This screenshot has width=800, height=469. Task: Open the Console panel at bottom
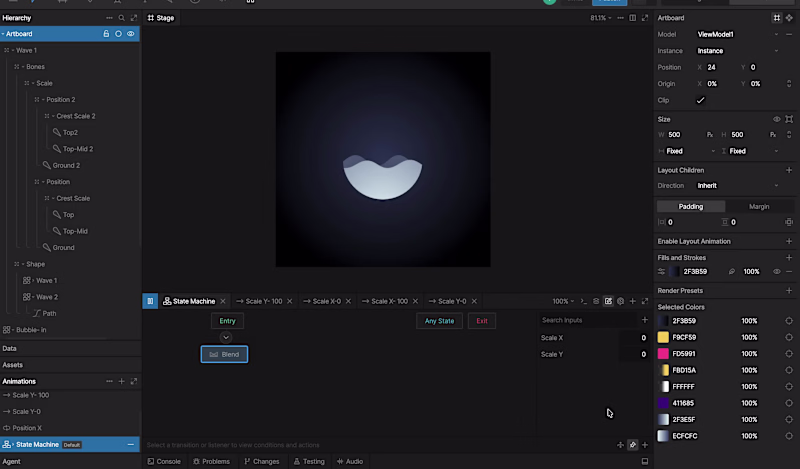click(x=164, y=461)
